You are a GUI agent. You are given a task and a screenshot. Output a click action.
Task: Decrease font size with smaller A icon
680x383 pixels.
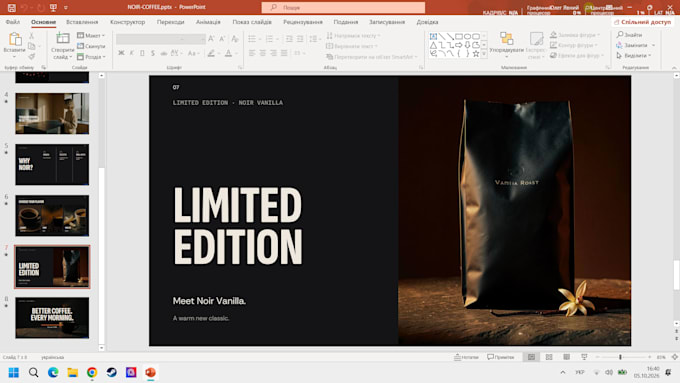coord(222,39)
